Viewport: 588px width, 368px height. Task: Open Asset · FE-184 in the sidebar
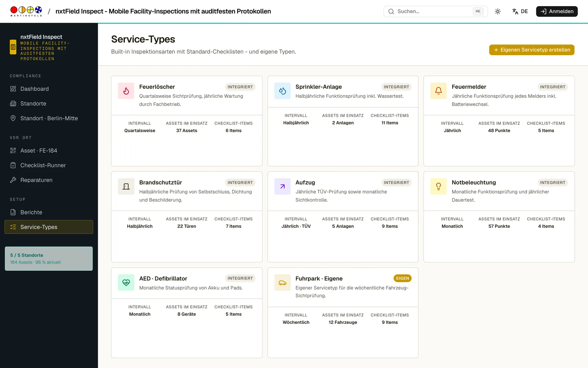(x=49, y=151)
